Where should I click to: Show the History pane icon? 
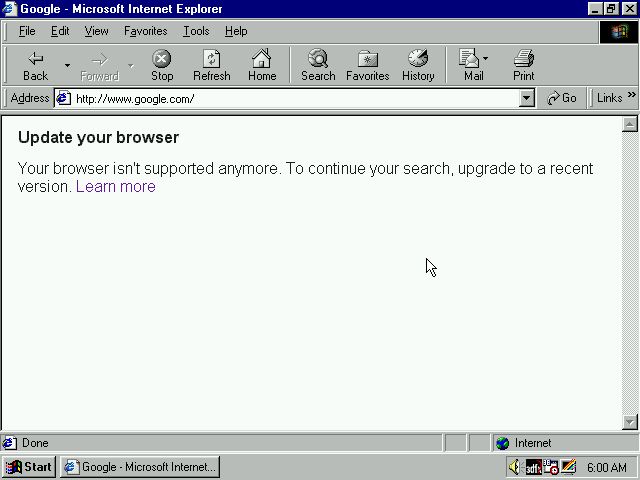click(418, 65)
